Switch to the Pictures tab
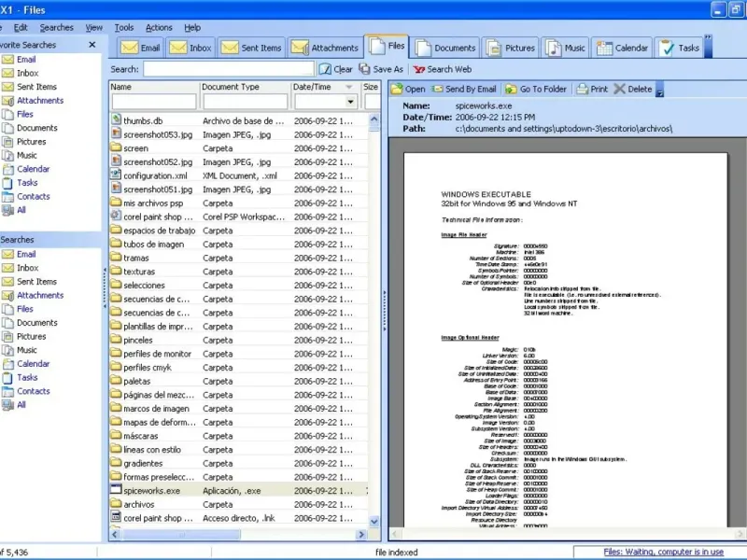The image size is (747, 560). [511, 48]
